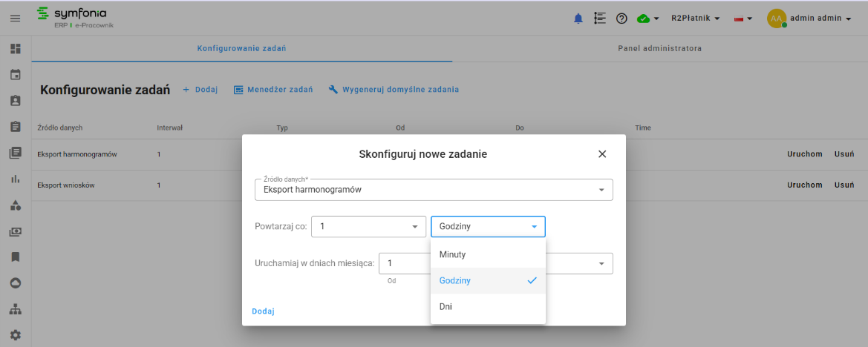Open the Powtarzaj co number dropdown
The height and width of the screenshot is (347, 868).
[x=368, y=227]
